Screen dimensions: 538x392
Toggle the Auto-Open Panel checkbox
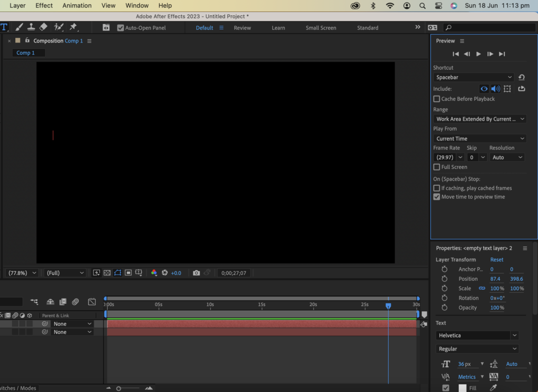(x=120, y=28)
